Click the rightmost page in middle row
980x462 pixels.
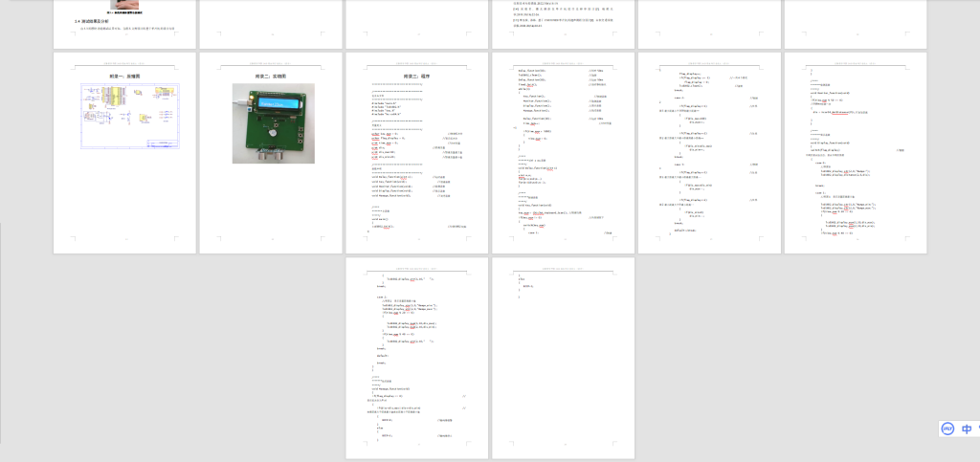(x=856, y=152)
